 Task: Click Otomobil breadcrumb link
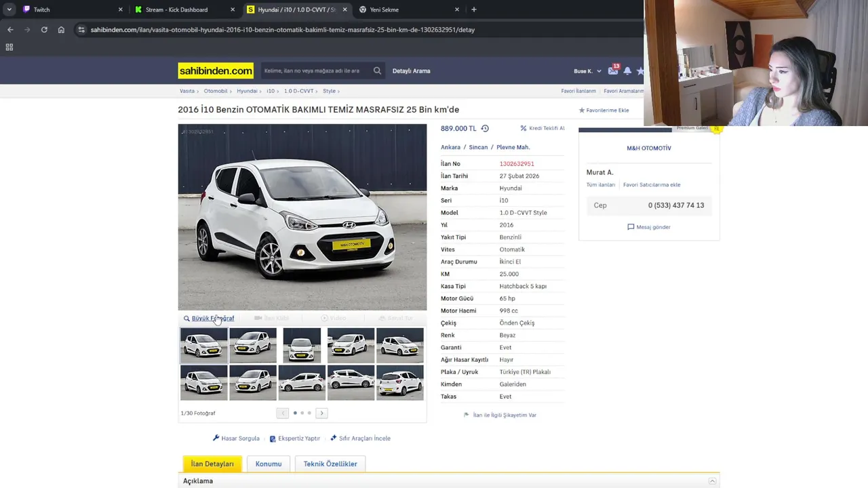coord(216,91)
